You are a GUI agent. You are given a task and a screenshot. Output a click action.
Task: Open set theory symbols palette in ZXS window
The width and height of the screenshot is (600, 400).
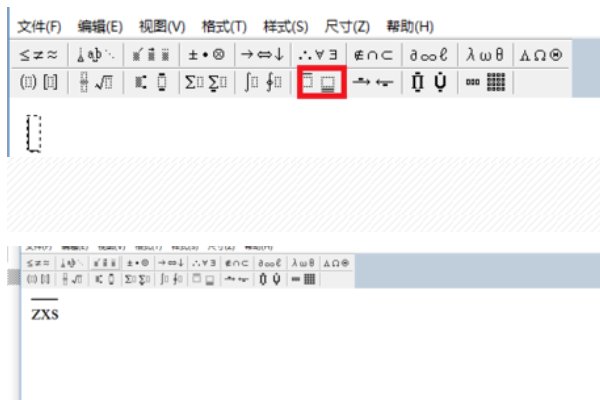(x=237, y=263)
